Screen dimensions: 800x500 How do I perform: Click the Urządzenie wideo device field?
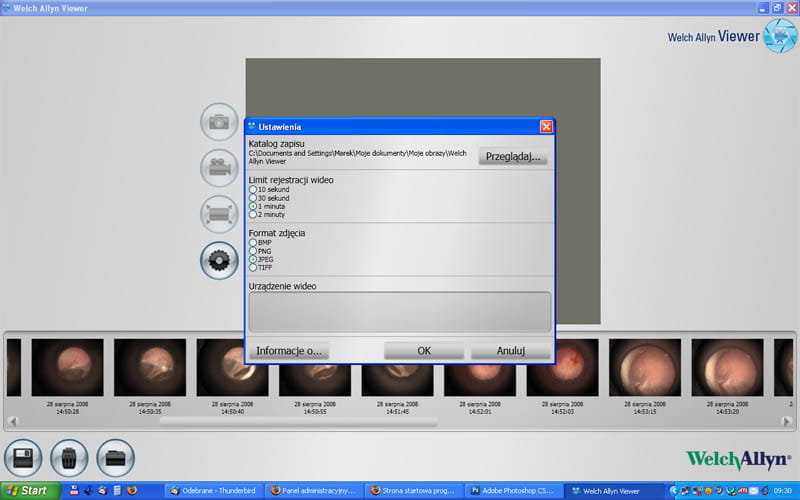(400, 311)
